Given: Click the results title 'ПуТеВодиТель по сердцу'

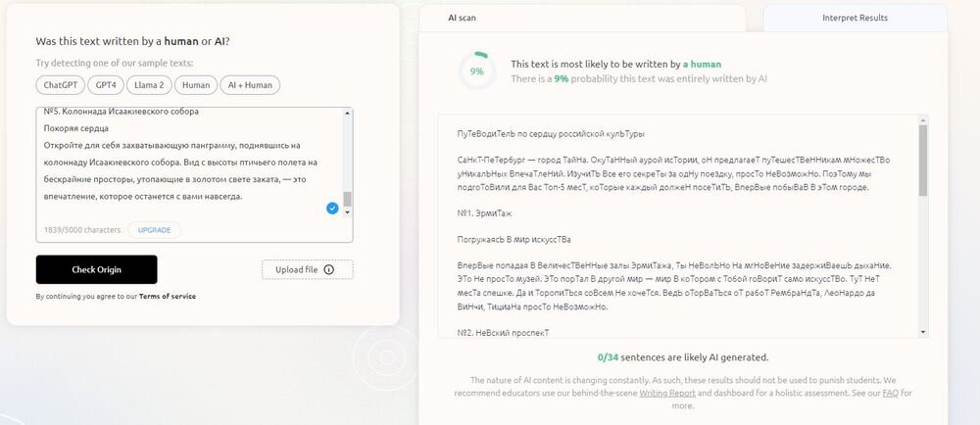Looking at the screenshot, I should [x=551, y=133].
